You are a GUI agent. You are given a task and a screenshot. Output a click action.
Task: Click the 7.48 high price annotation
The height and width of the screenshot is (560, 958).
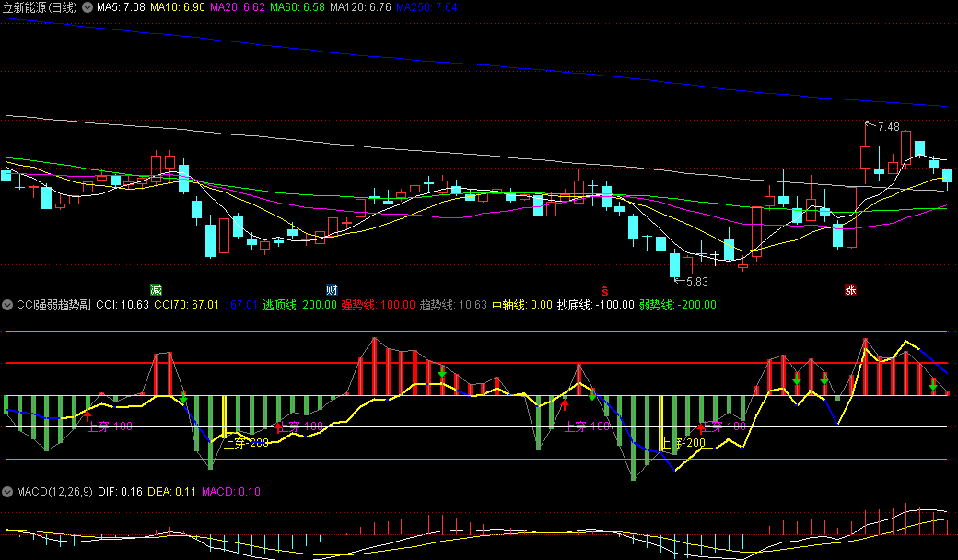point(888,127)
